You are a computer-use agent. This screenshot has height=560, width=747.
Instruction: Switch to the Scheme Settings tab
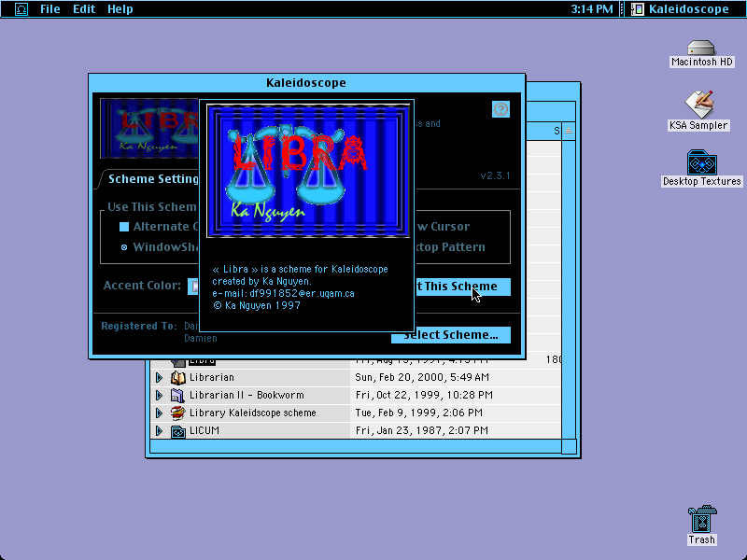152,179
